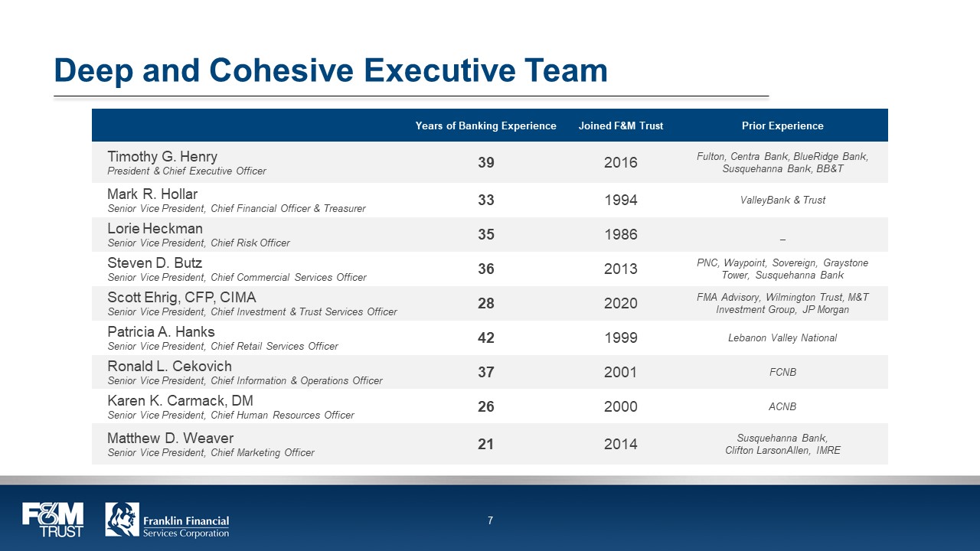The image size is (980, 551).
Task: Select the name 'Karen K. Carmack, DM'
Action: (x=181, y=400)
